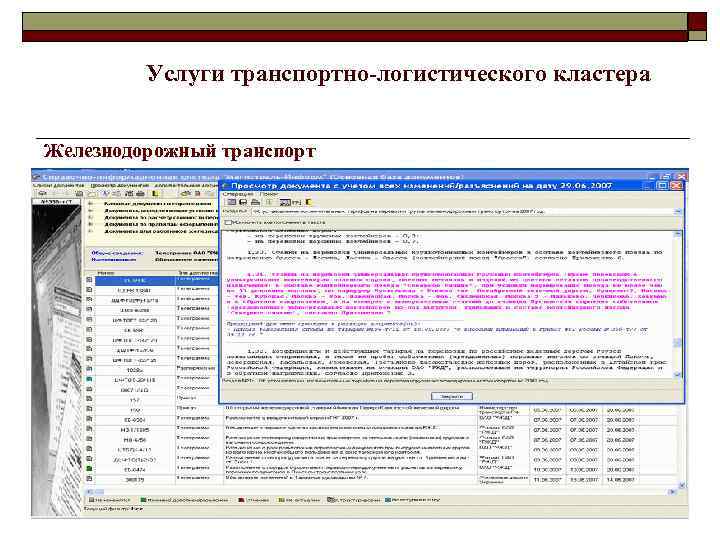Open the Поиск menu in document view dialog
Screen dimensions: 720x540
pos(268,194)
